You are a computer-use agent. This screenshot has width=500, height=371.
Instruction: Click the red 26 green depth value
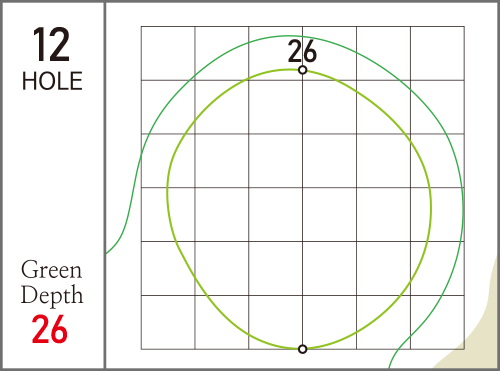click(50, 329)
